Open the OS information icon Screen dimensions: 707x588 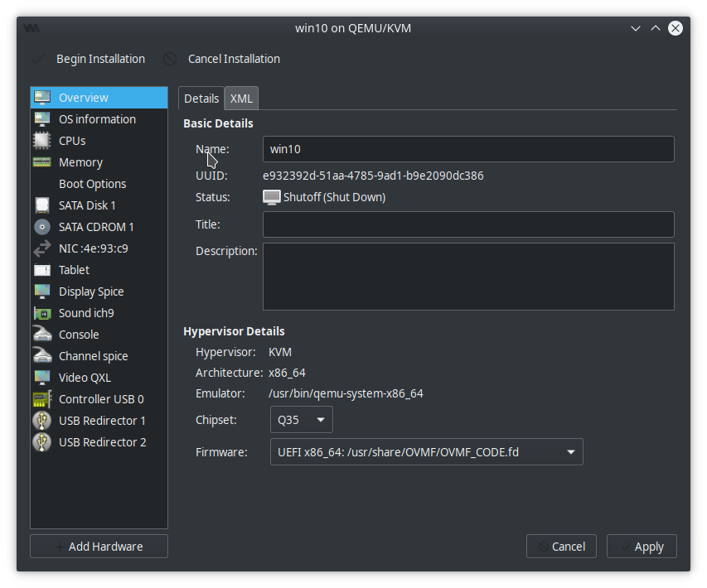click(x=42, y=119)
